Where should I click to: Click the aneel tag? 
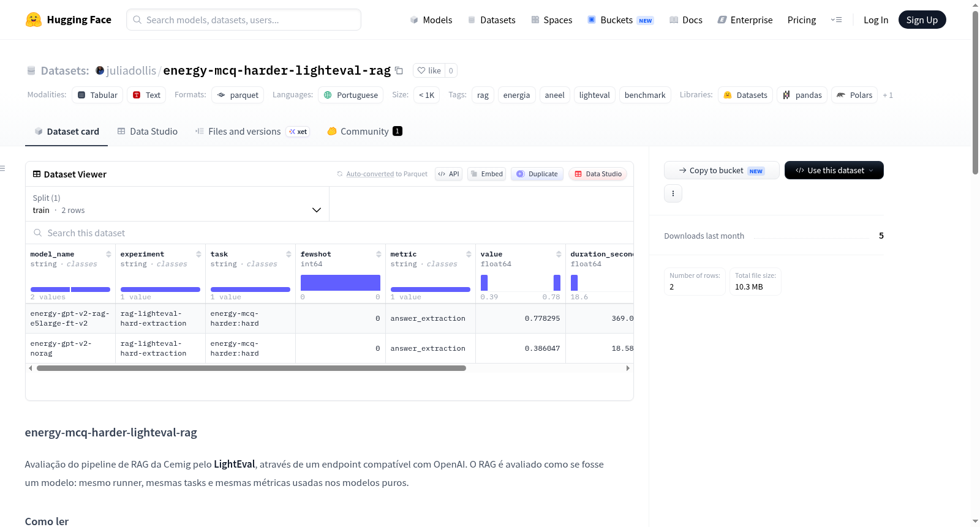pyautogui.click(x=555, y=95)
